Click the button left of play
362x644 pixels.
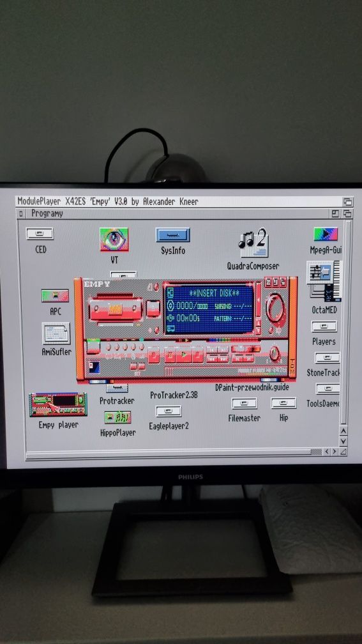[x=170, y=354]
